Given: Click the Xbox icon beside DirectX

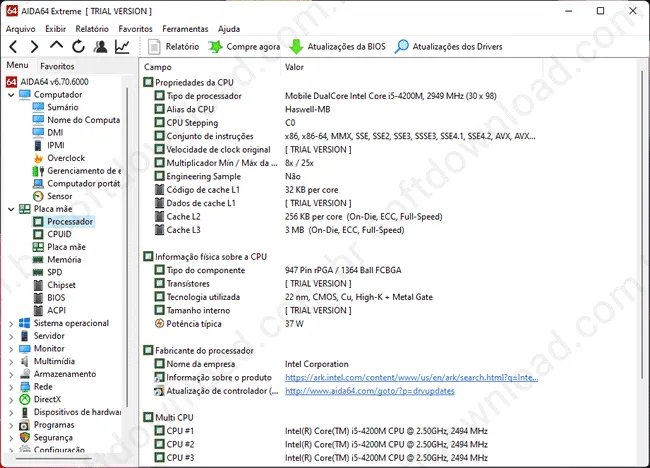Looking at the screenshot, I should 25,400.
